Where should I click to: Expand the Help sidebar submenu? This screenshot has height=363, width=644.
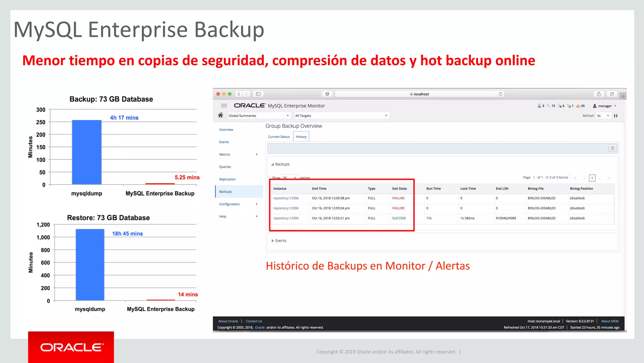click(257, 216)
